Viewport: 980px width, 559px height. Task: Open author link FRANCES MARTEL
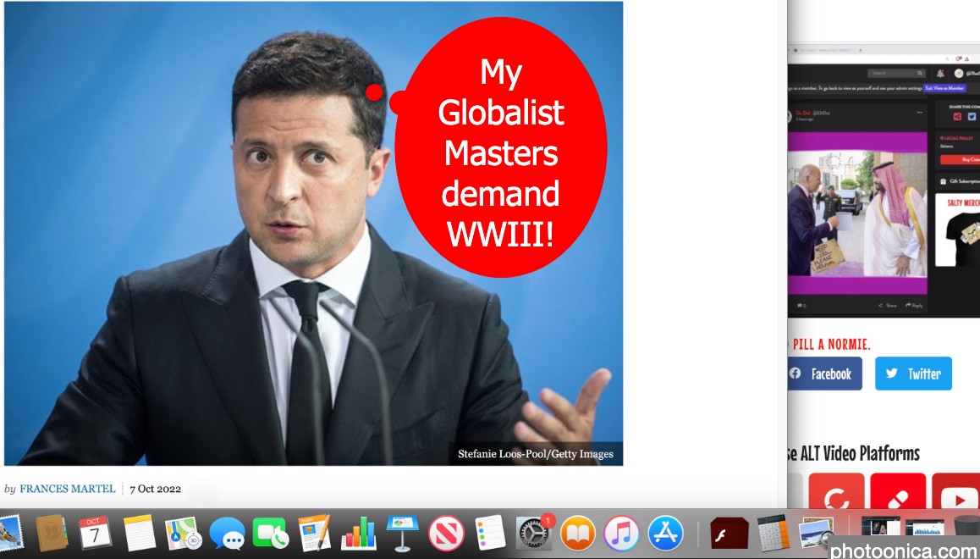coord(68,489)
